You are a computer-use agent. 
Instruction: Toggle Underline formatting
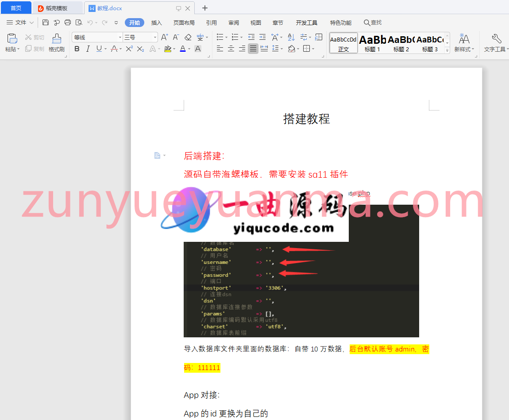99,49
